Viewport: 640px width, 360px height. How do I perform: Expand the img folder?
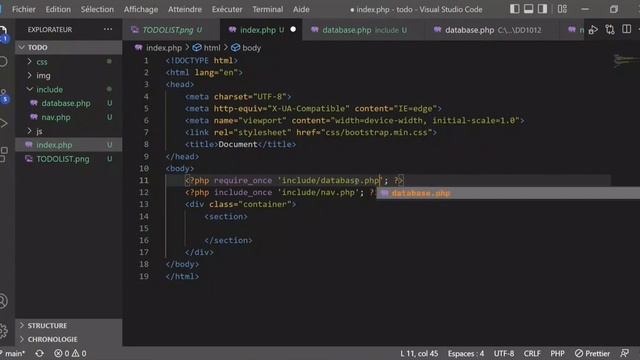pos(69,76)
